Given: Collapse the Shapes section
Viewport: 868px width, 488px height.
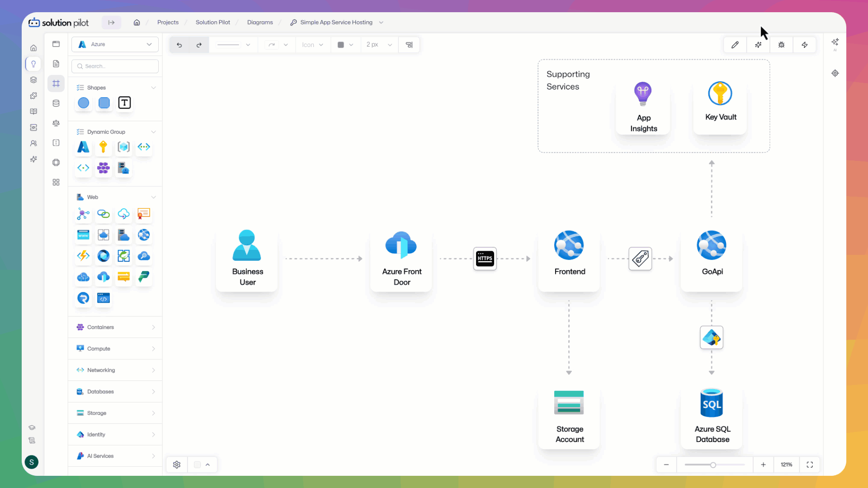Looking at the screenshot, I should pos(153,88).
